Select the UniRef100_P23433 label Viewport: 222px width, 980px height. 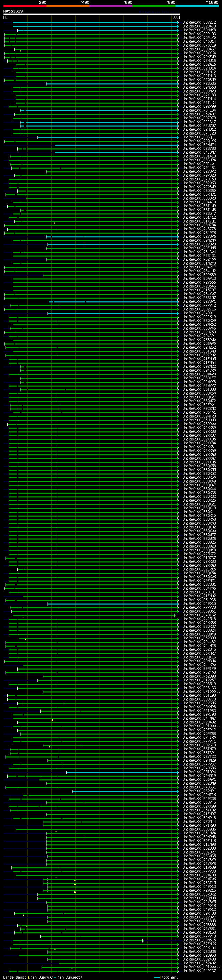point(199,688)
